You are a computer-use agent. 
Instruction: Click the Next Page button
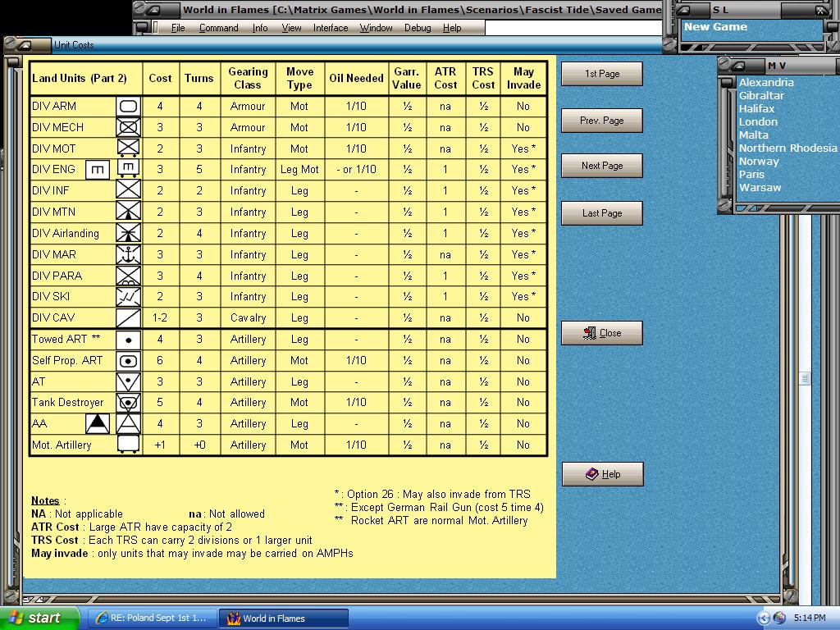click(602, 166)
